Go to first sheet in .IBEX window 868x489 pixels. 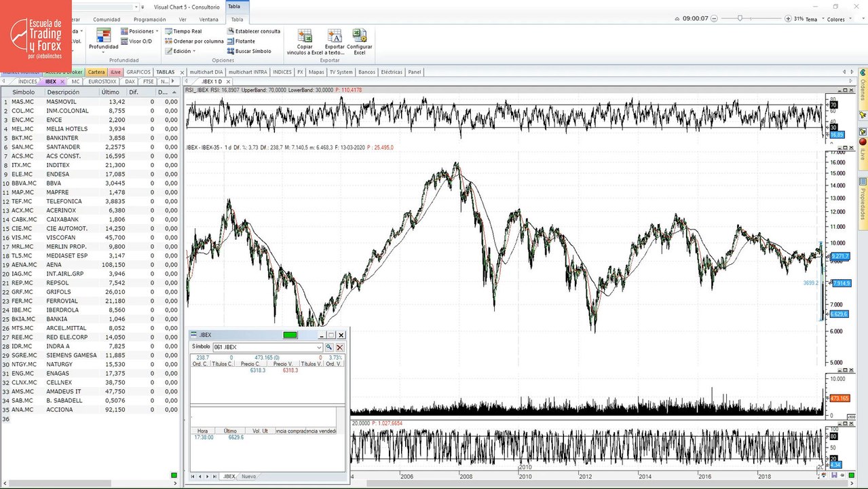coord(193,477)
